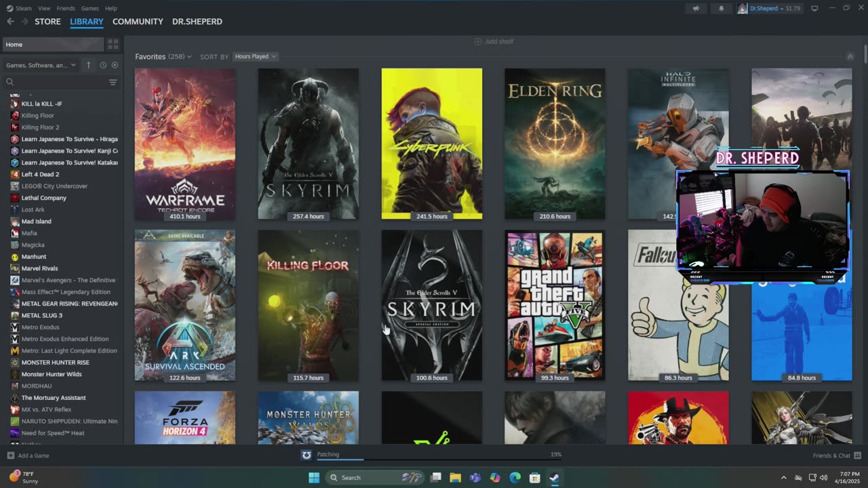The width and height of the screenshot is (868, 488).
Task: Click the Steam taskbar icon
Action: pyautogui.click(x=554, y=478)
